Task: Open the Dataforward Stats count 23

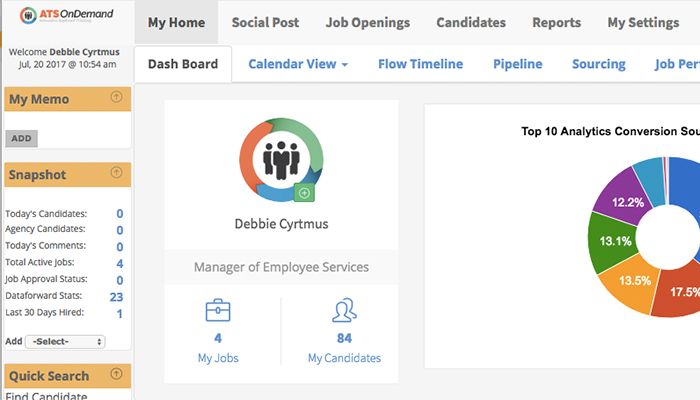Action: coord(116,297)
